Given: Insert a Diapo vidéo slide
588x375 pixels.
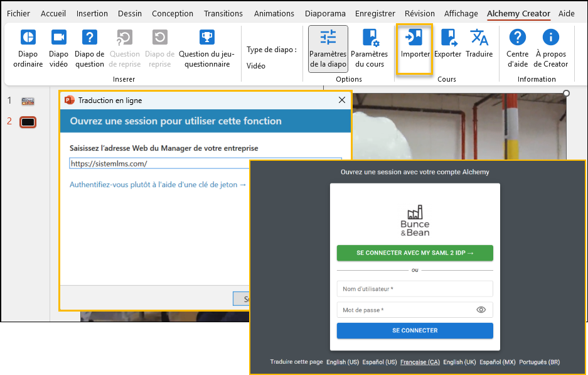Looking at the screenshot, I should (58, 48).
